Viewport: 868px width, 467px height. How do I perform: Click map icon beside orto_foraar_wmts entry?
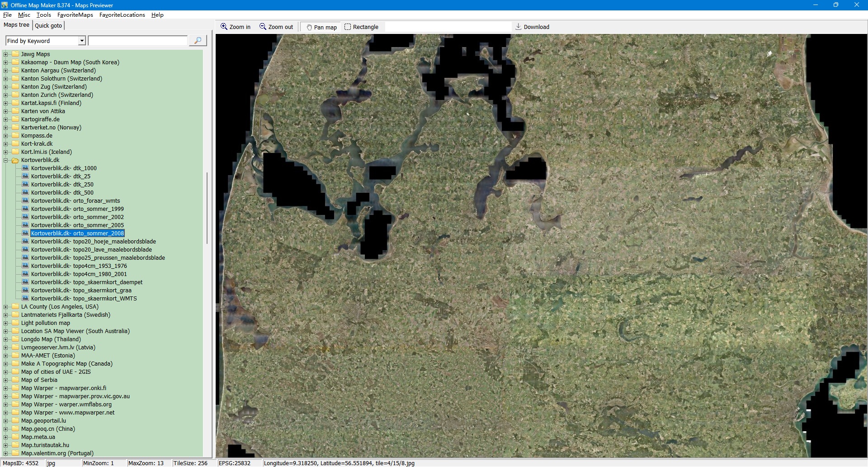pyautogui.click(x=25, y=200)
